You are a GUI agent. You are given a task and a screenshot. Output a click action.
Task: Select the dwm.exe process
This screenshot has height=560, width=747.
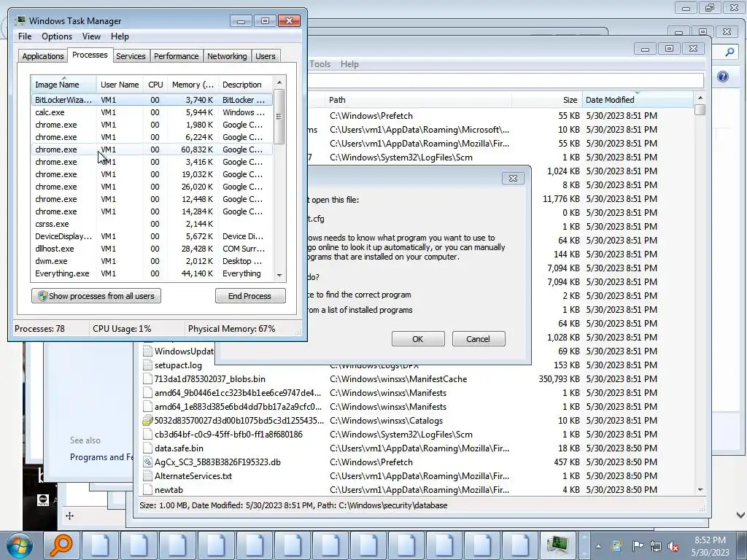152,261
